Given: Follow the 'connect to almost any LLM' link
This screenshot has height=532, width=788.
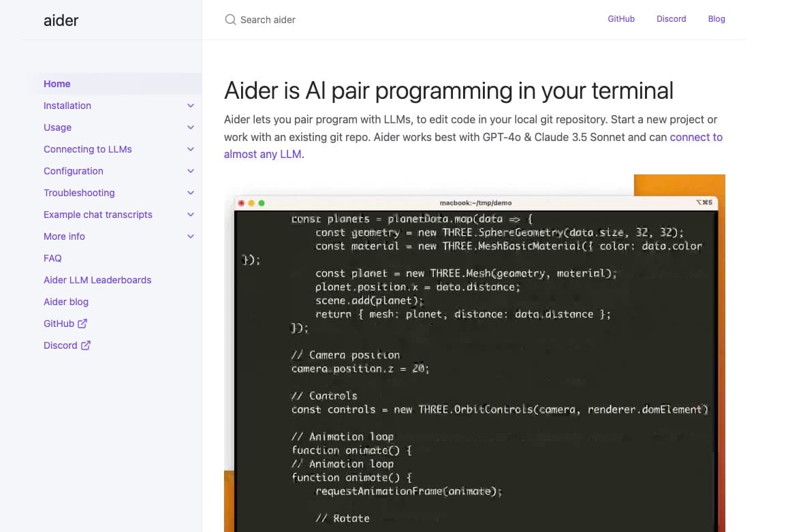Looking at the screenshot, I should [x=695, y=137].
